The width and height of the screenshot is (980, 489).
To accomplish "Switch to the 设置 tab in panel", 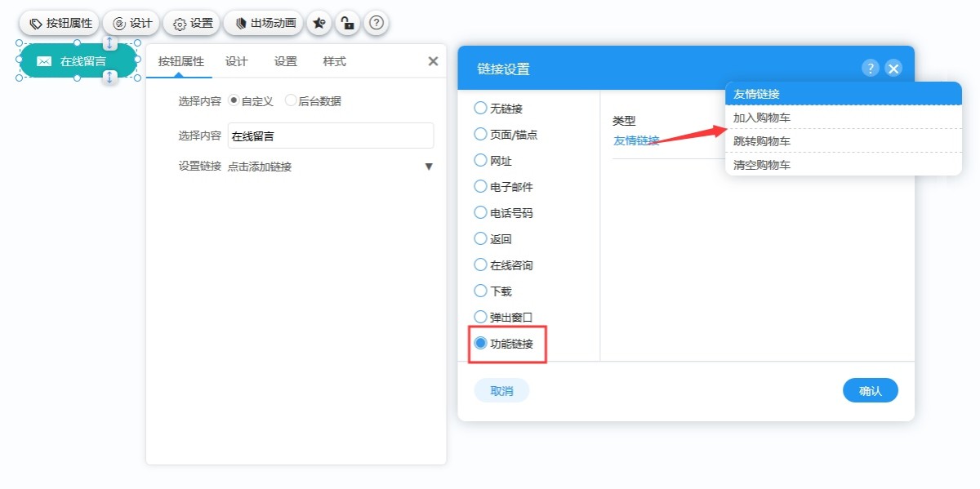I will (286, 61).
